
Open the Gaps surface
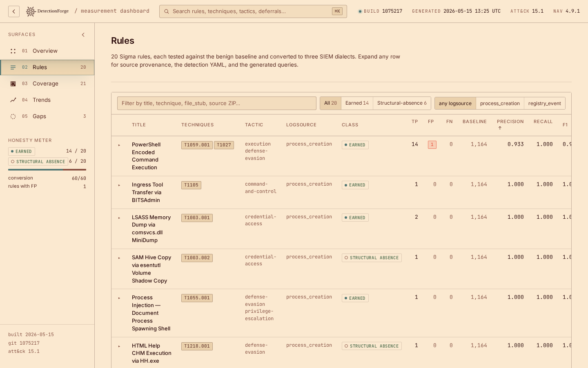47,117
